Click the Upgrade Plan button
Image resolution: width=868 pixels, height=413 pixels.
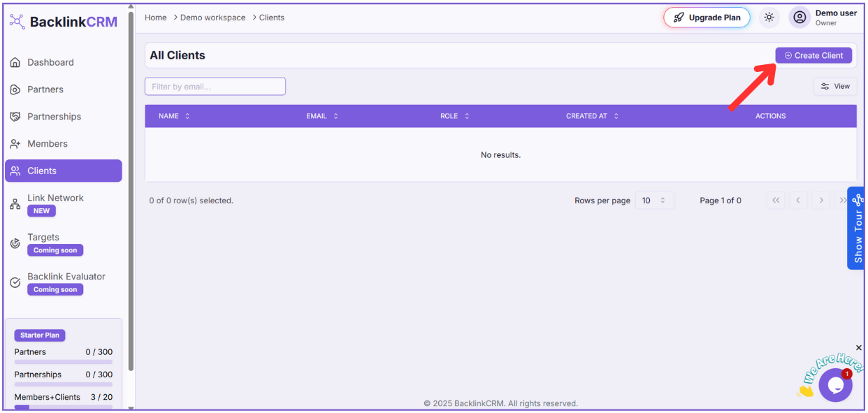click(707, 17)
